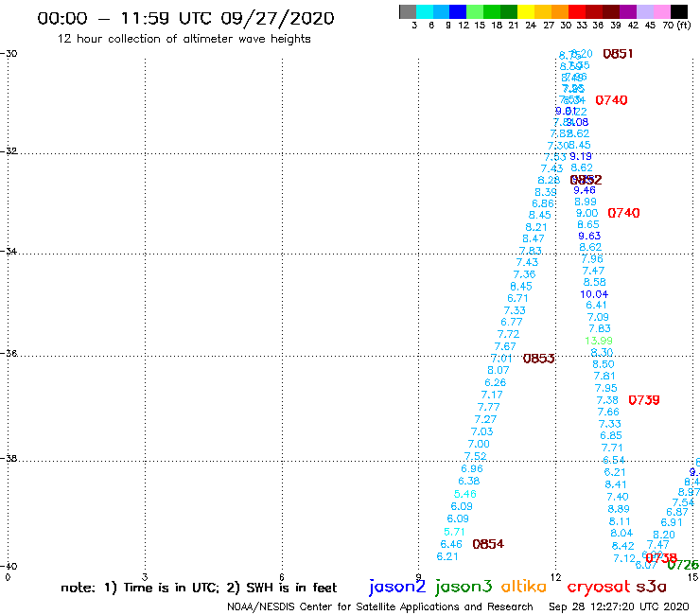The width and height of the screenshot is (700, 615).
Task: Click the 7.52 wave height value
Action: click(476, 456)
